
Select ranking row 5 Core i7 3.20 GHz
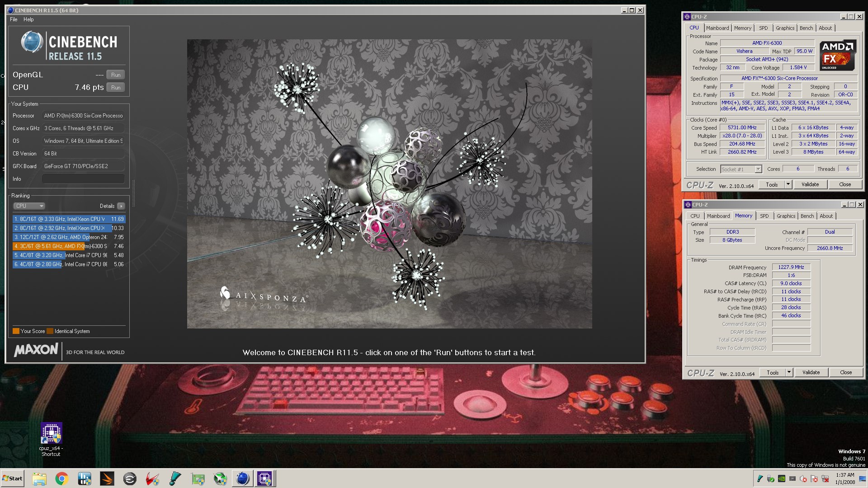point(69,255)
